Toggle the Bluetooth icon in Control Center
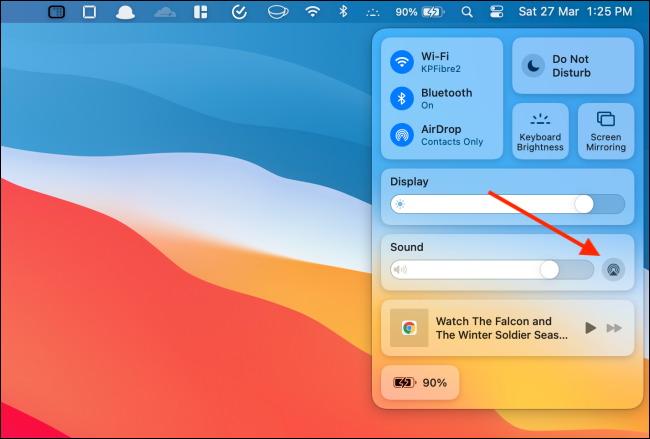650x439 pixels. (x=402, y=99)
